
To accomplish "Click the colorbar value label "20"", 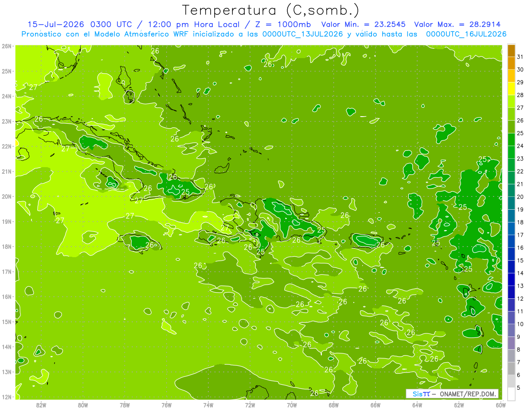I will point(520,197).
